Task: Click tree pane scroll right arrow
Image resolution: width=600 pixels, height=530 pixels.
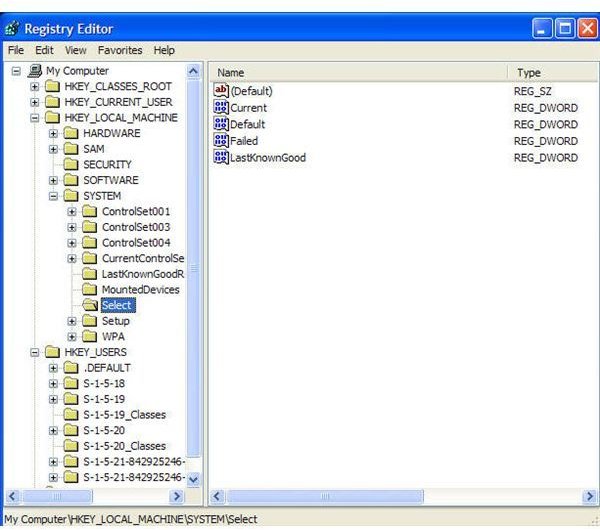Action: pos(177,497)
